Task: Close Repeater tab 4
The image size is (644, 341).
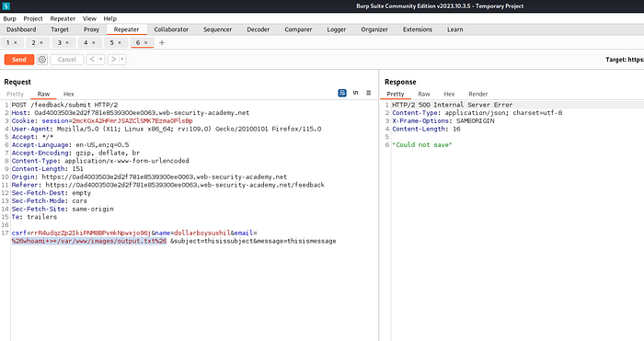Action: coord(93,42)
